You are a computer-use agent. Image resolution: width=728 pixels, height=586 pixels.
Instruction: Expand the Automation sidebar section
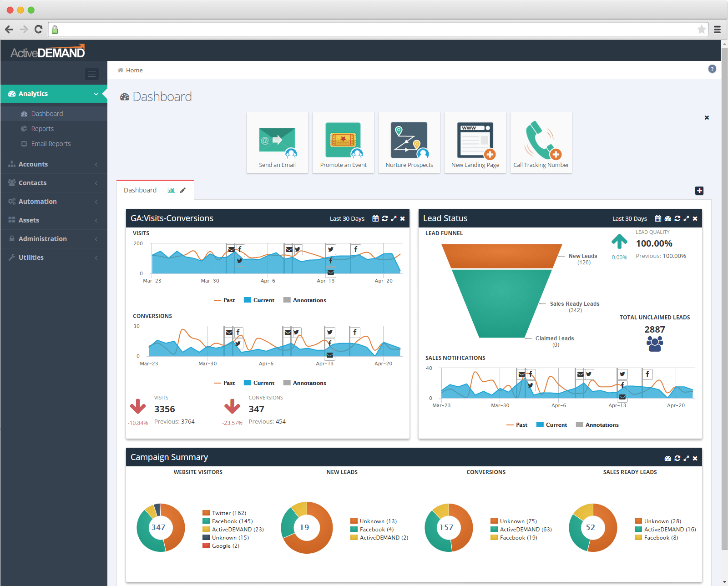(54, 202)
